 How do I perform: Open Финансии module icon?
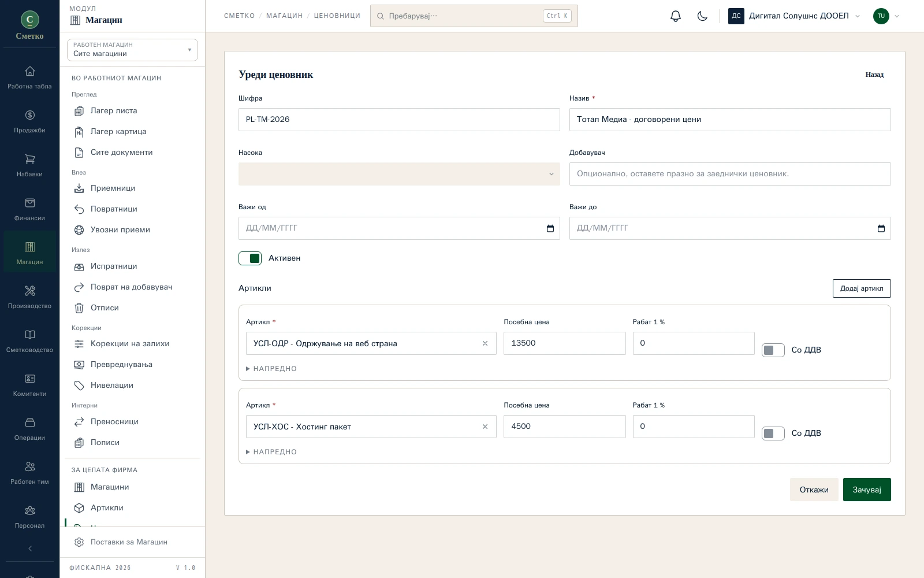[30, 203]
